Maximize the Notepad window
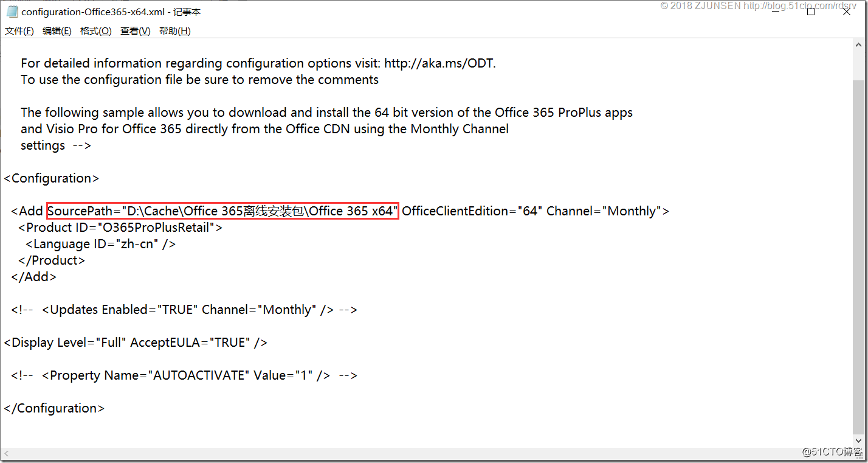Viewport: 868px width, 463px height. pos(810,12)
